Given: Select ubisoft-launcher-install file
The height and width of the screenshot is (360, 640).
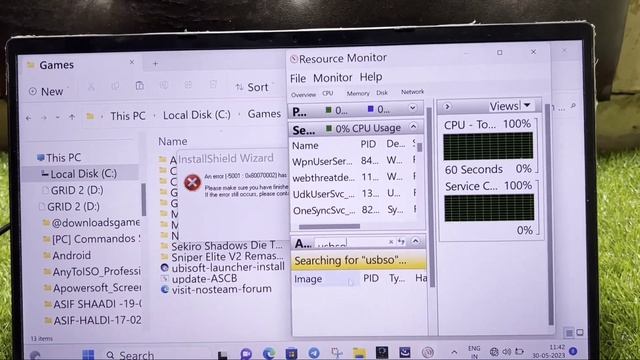Looking at the screenshot, I should point(223,267).
